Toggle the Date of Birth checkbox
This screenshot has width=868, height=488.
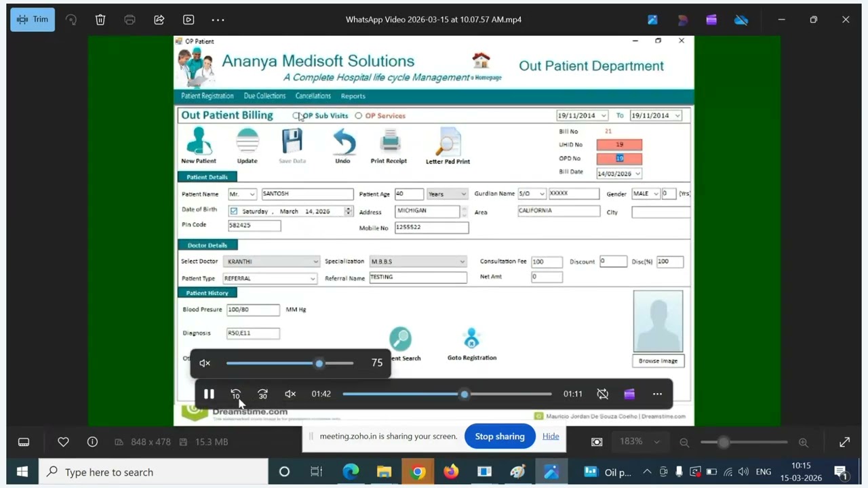coord(234,211)
